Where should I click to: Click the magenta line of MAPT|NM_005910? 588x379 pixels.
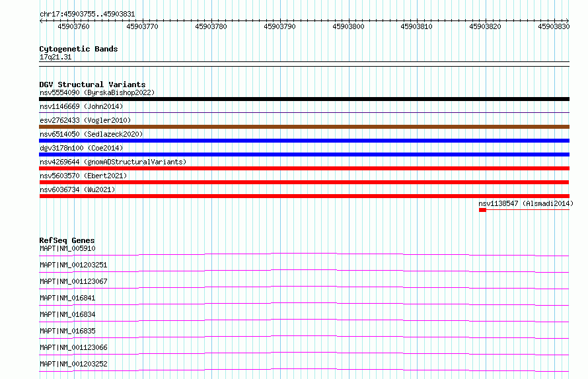304,255
